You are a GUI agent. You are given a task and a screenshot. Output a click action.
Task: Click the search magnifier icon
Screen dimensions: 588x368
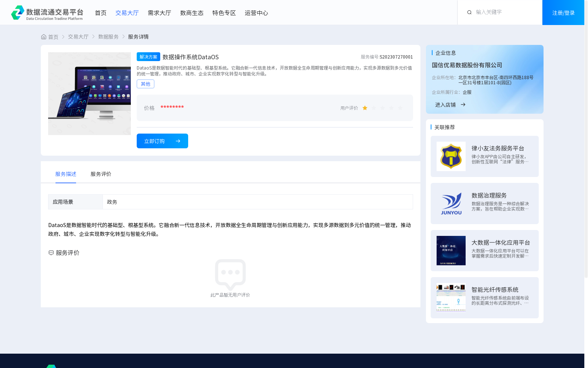coord(469,13)
